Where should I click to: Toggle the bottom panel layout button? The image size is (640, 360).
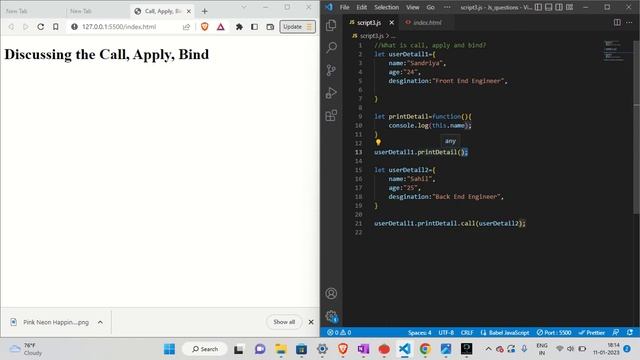tap(549, 7)
